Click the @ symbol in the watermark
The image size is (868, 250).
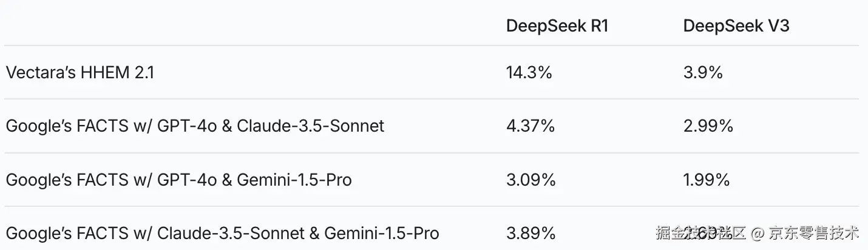pyautogui.click(x=757, y=233)
